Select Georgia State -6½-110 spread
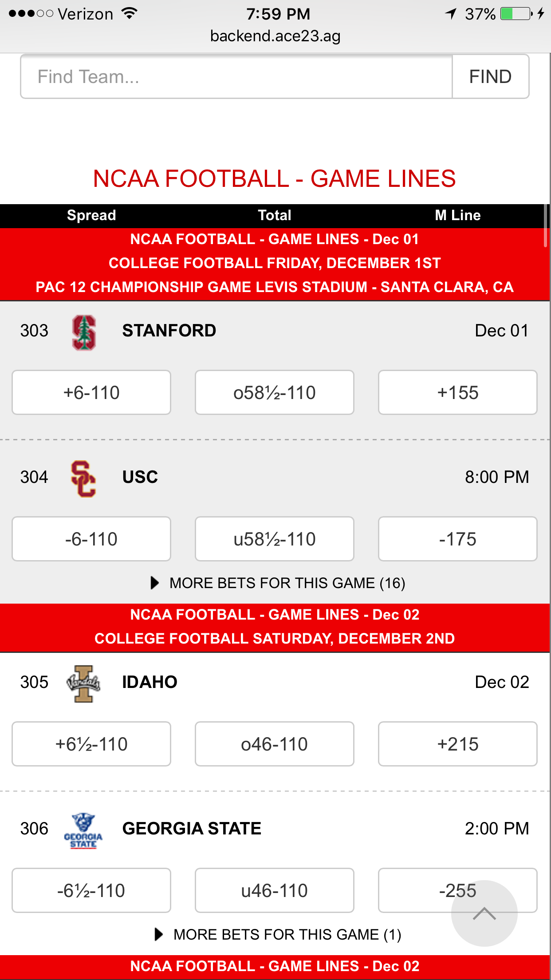 (x=91, y=890)
